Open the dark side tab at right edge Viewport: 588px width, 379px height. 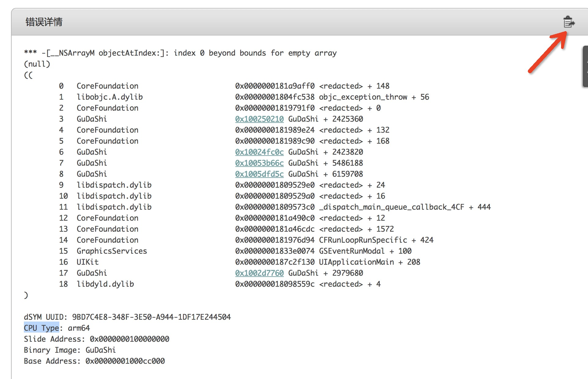(585, 67)
